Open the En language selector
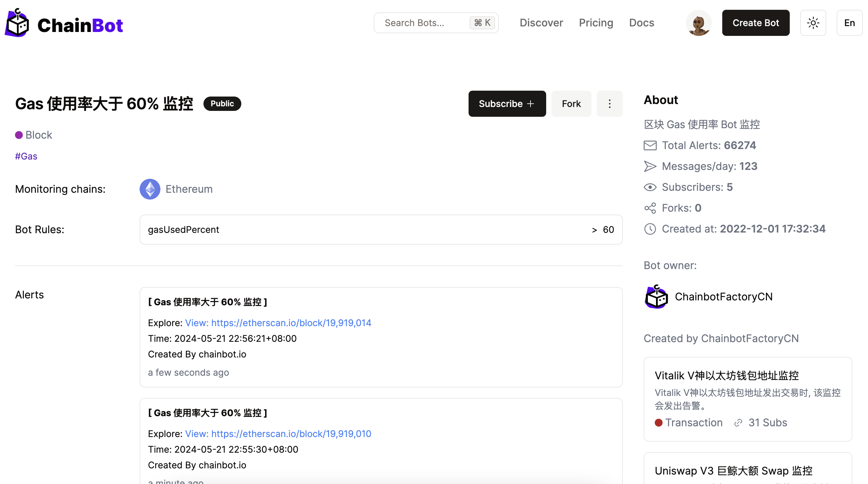The width and height of the screenshot is (868, 484). 849,23
